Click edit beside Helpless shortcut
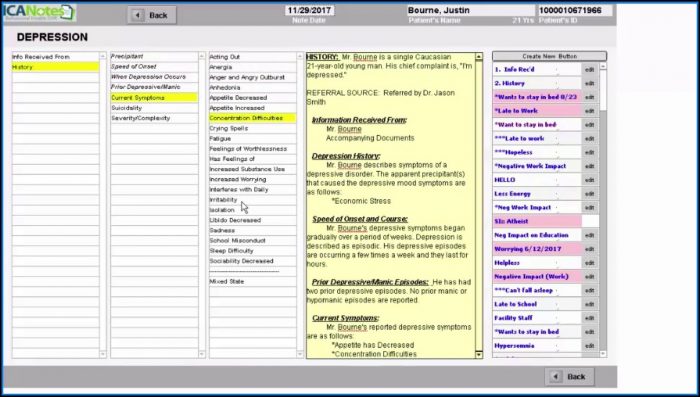Screen dimensions: 700x397 click(x=590, y=263)
